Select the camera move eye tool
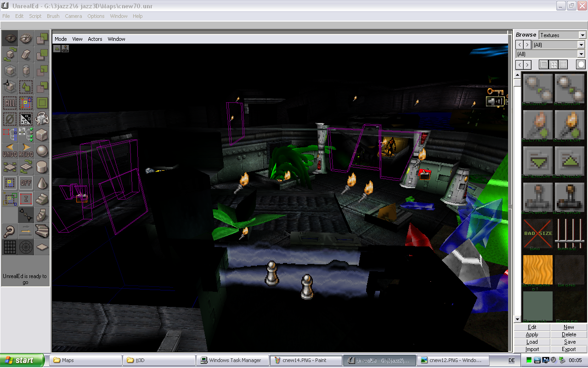The width and height of the screenshot is (588, 368). tap(10, 39)
